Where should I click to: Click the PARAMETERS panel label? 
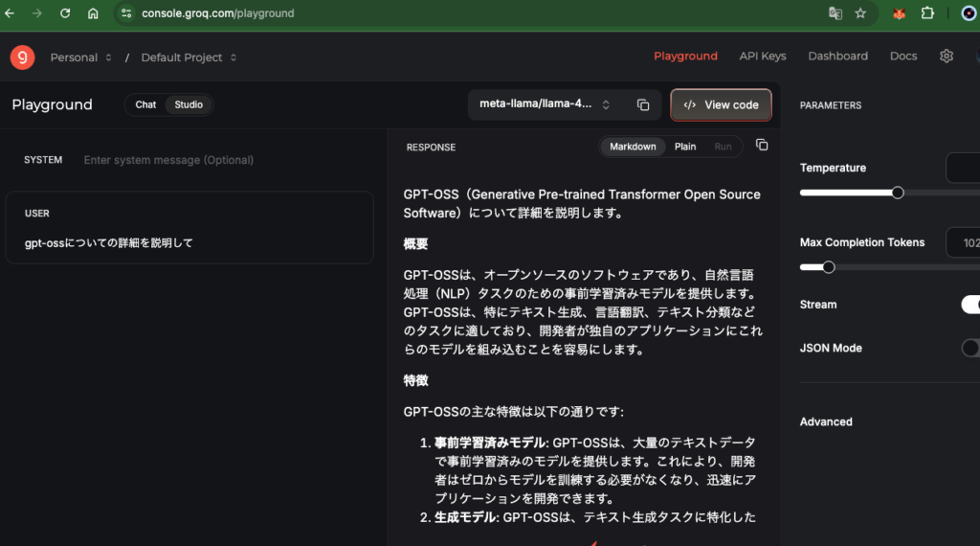tap(831, 105)
